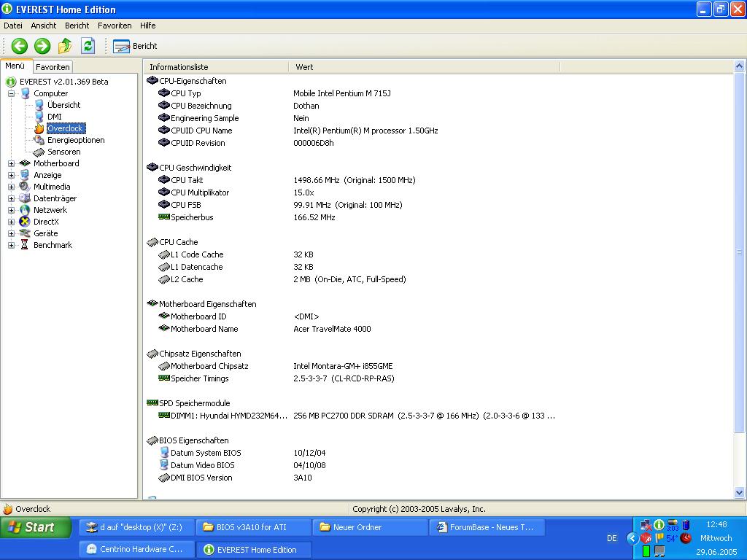
Task: Go up one level with the folder arrow icon
Action: (x=65, y=46)
